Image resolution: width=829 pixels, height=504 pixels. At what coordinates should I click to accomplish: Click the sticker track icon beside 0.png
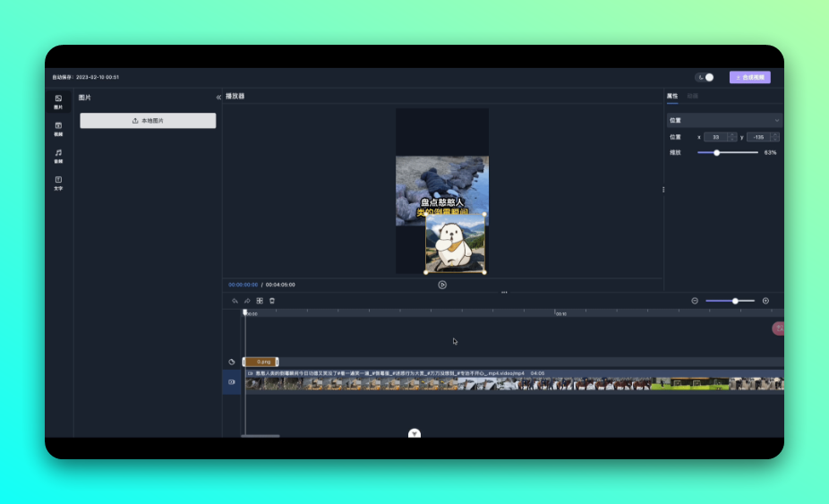pos(232,362)
